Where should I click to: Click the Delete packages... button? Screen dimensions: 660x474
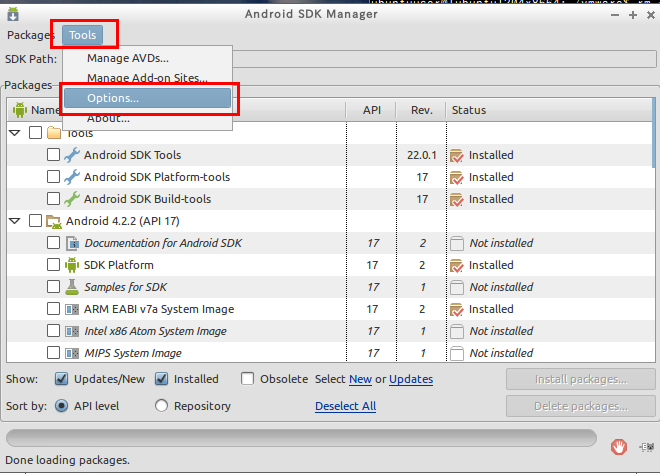coord(581,406)
